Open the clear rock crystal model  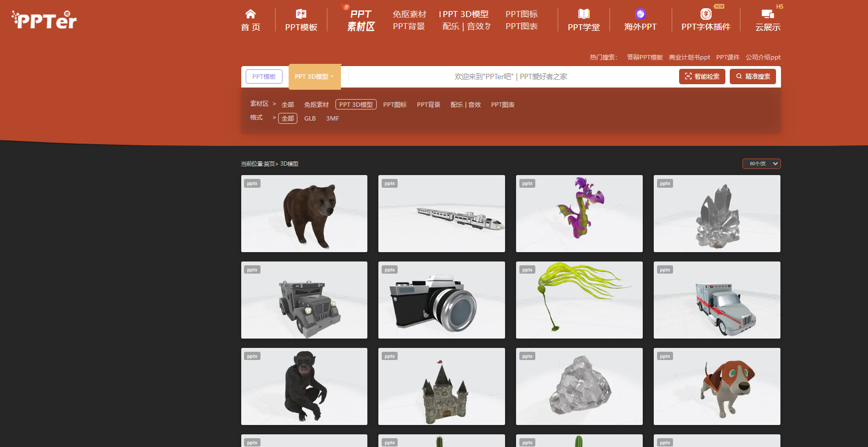click(x=579, y=386)
